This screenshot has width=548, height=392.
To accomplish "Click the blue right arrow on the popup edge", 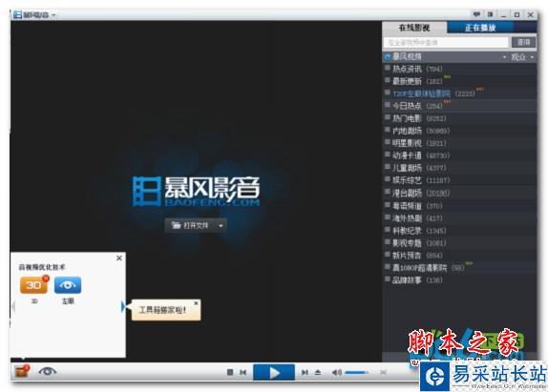I will click(123, 306).
